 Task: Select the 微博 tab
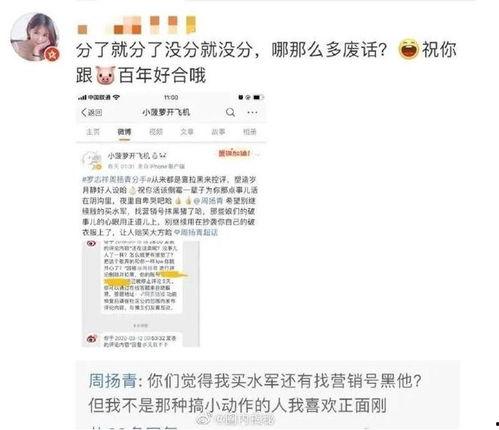click(124, 132)
